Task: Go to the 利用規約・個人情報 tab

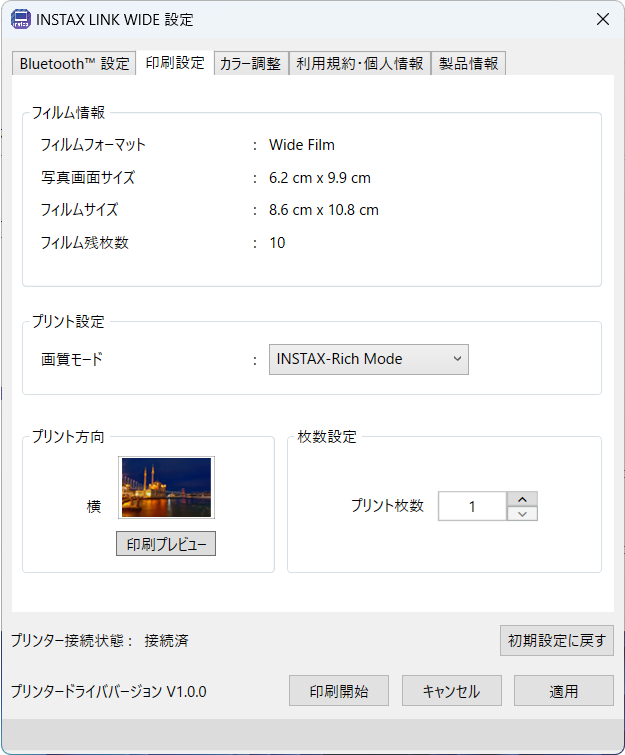Action: (360, 64)
